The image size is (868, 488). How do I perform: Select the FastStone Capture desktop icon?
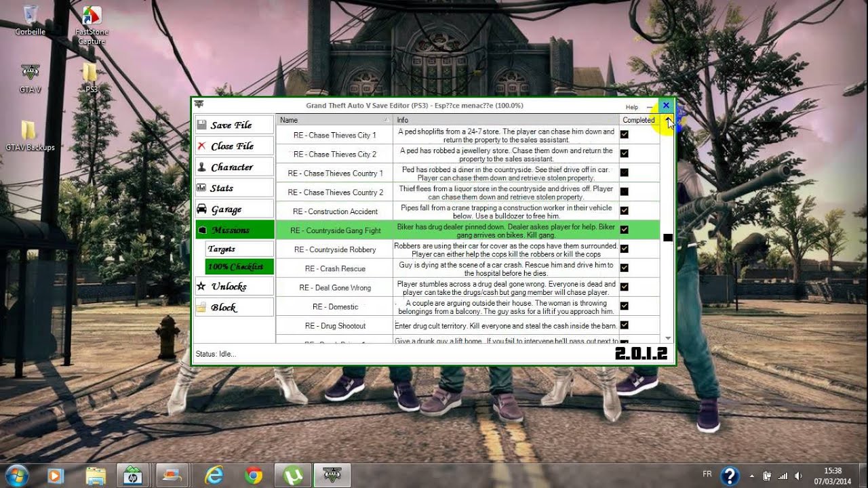coord(92,25)
